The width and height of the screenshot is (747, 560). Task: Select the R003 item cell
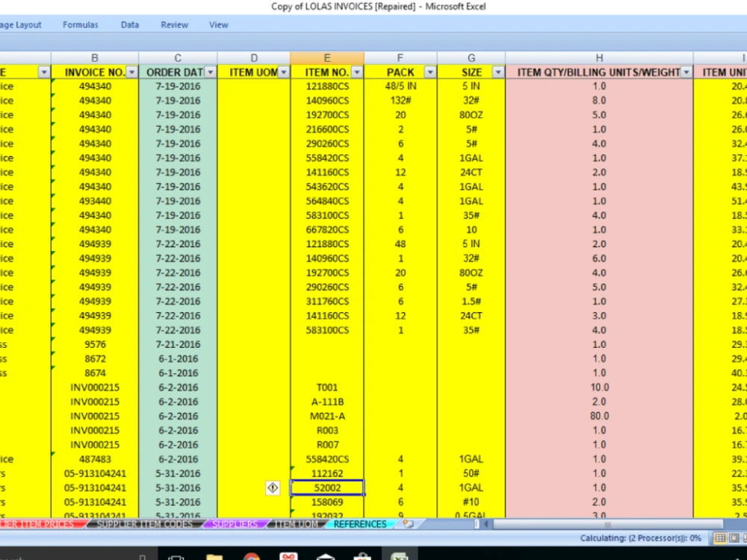(x=327, y=431)
